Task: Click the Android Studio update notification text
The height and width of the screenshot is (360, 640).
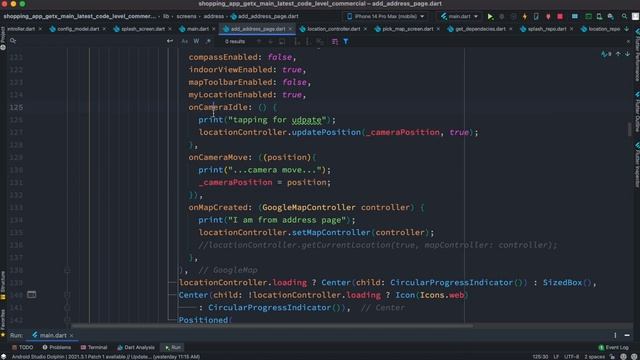Action: pos(106,357)
